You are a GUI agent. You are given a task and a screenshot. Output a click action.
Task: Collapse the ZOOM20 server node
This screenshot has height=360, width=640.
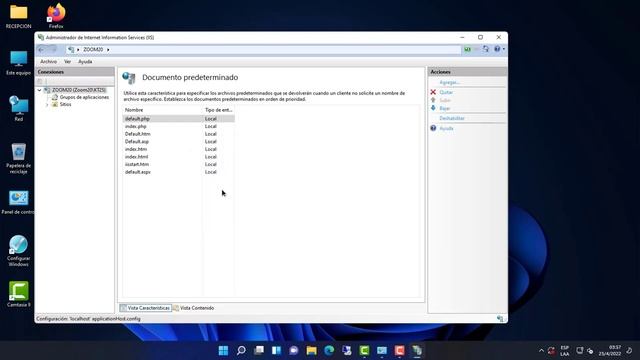click(40, 90)
